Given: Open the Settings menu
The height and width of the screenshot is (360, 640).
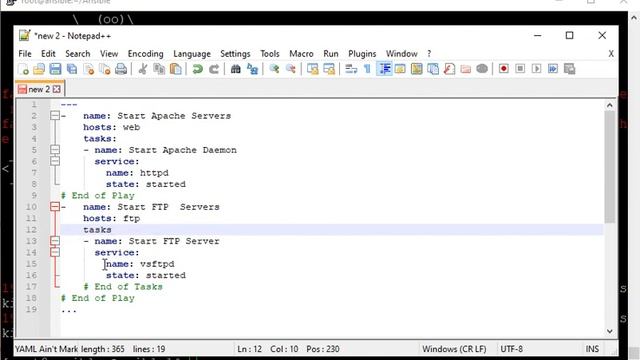Looking at the screenshot, I should click(x=235, y=54).
